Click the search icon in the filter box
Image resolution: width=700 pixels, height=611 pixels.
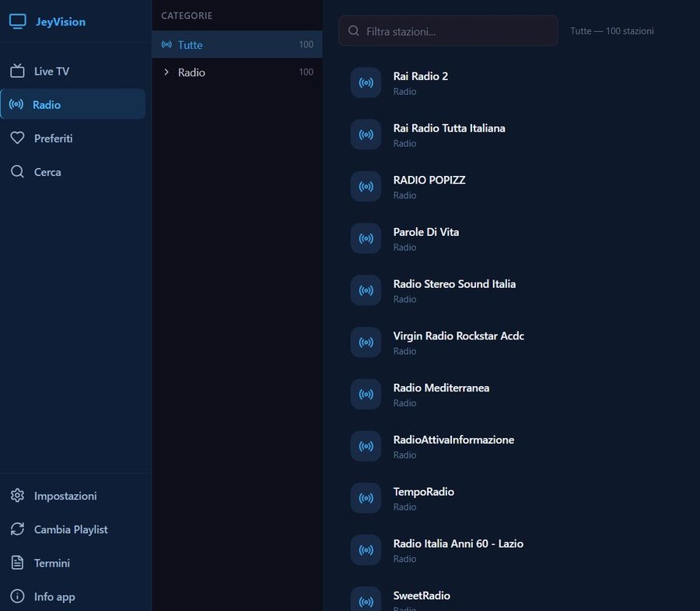pos(354,31)
